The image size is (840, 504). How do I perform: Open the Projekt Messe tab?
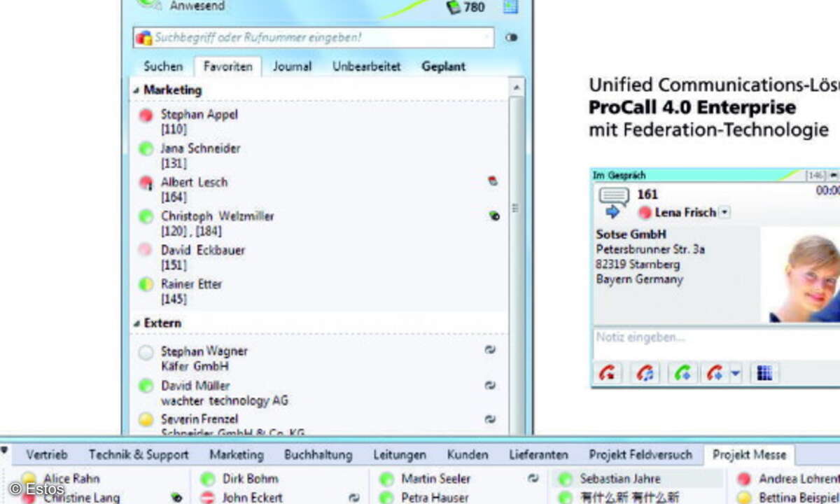click(x=750, y=455)
